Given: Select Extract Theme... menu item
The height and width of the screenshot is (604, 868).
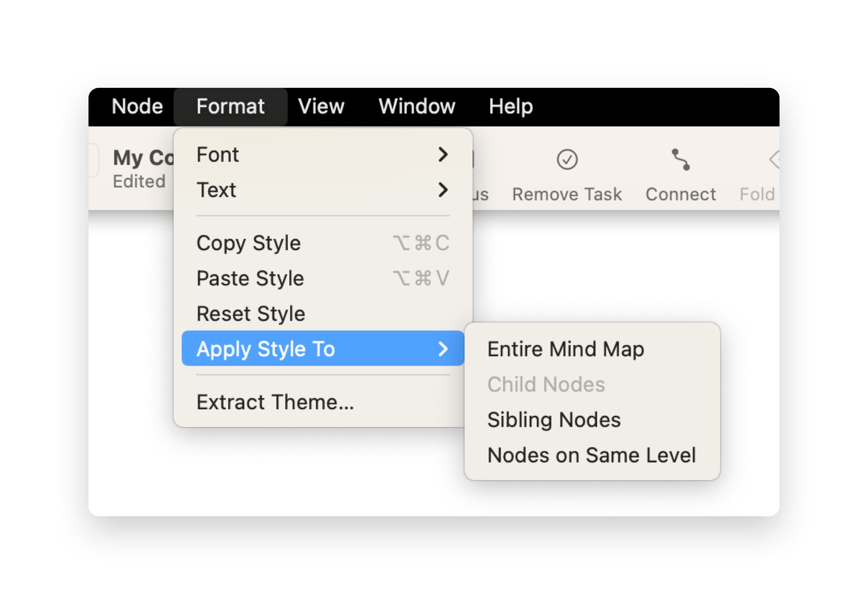Looking at the screenshot, I should pyautogui.click(x=275, y=402).
